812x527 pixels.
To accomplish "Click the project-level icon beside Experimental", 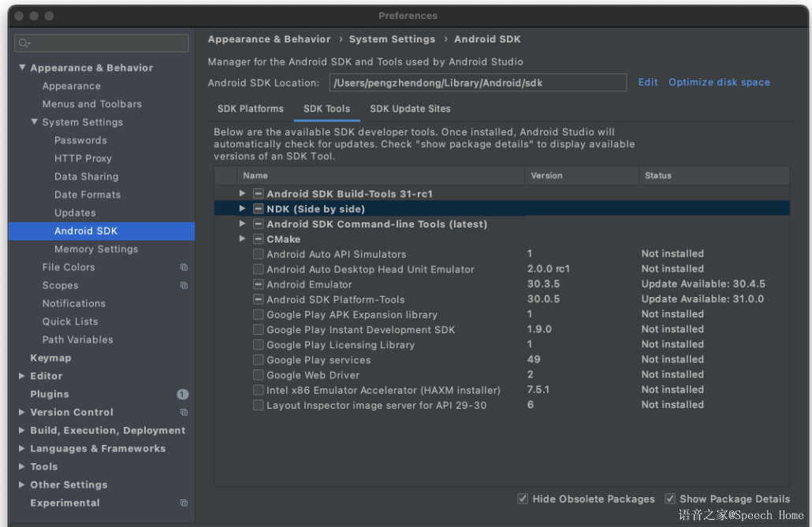I will point(184,503).
